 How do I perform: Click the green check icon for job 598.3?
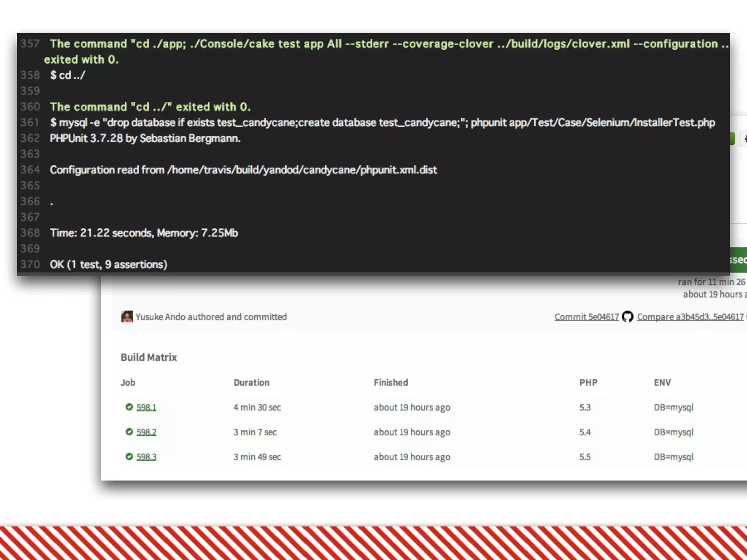129,456
